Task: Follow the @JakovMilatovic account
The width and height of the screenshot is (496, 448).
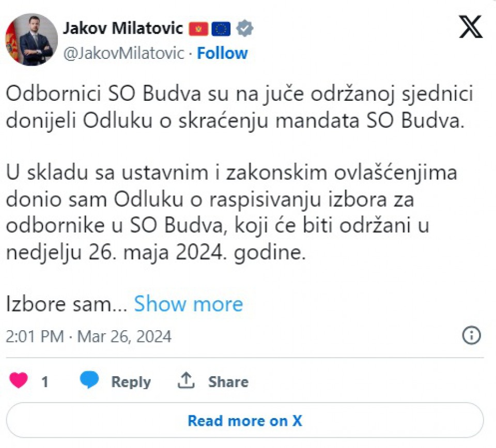Action: pyautogui.click(x=222, y=53)
